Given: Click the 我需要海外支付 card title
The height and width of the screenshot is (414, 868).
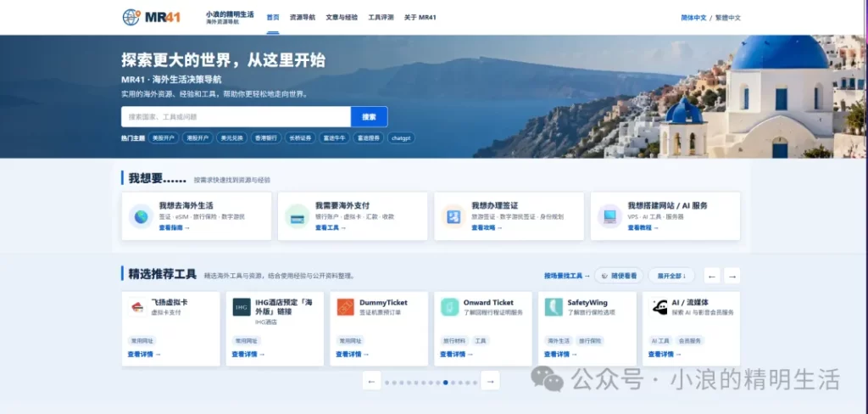Looking at the screenshot, I should click(342, 205).
